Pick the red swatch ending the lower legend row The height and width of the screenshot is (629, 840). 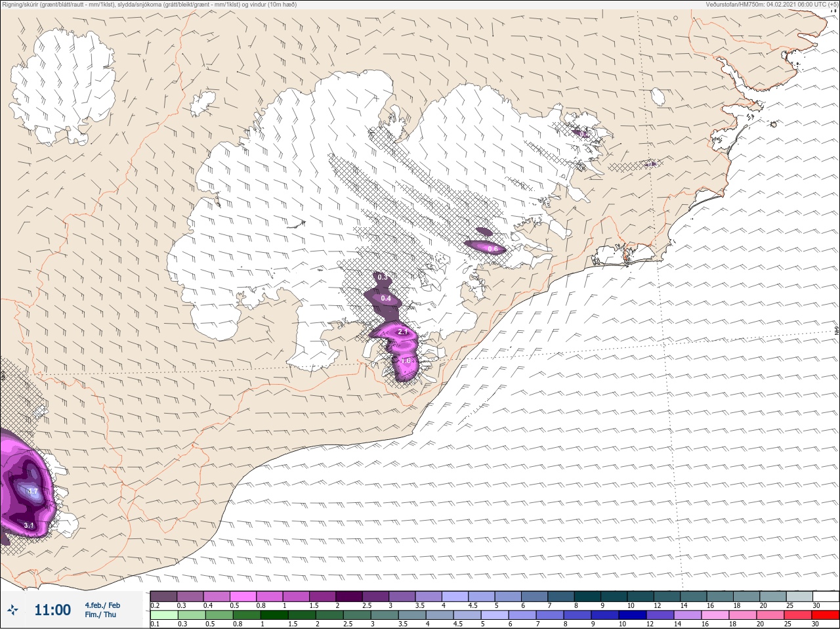[826, 615]
